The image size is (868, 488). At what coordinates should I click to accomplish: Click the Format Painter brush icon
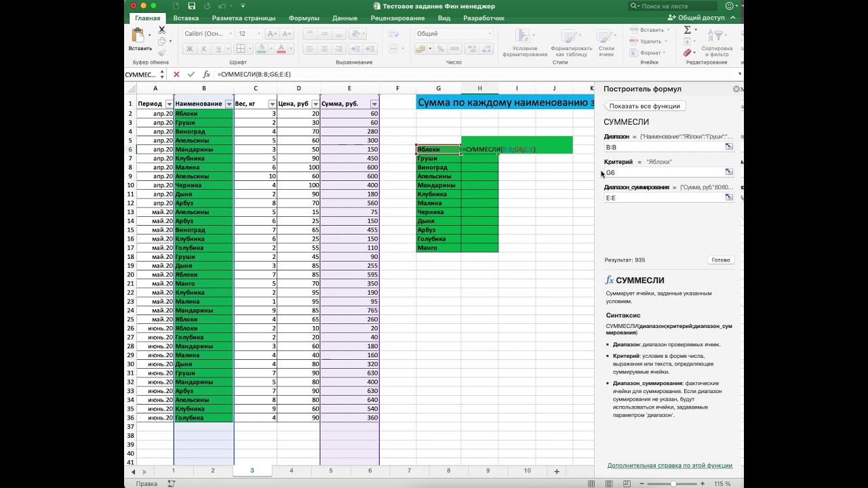tap(161, 53)
